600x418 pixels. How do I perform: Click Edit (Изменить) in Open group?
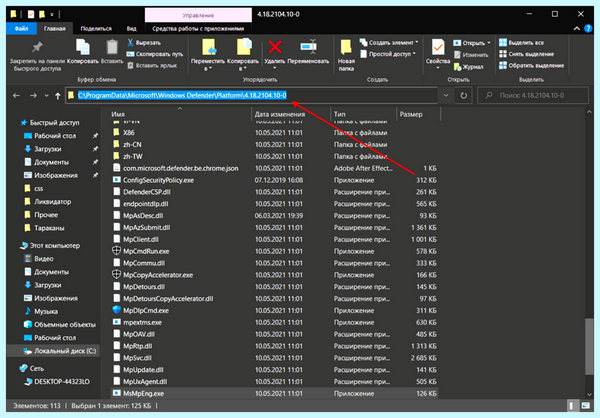tap(471, 55)
